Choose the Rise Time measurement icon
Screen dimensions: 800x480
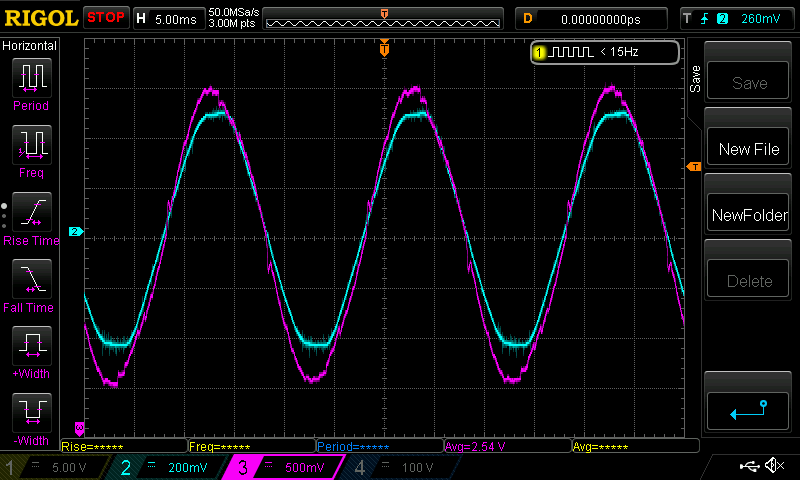coord(31,212)
